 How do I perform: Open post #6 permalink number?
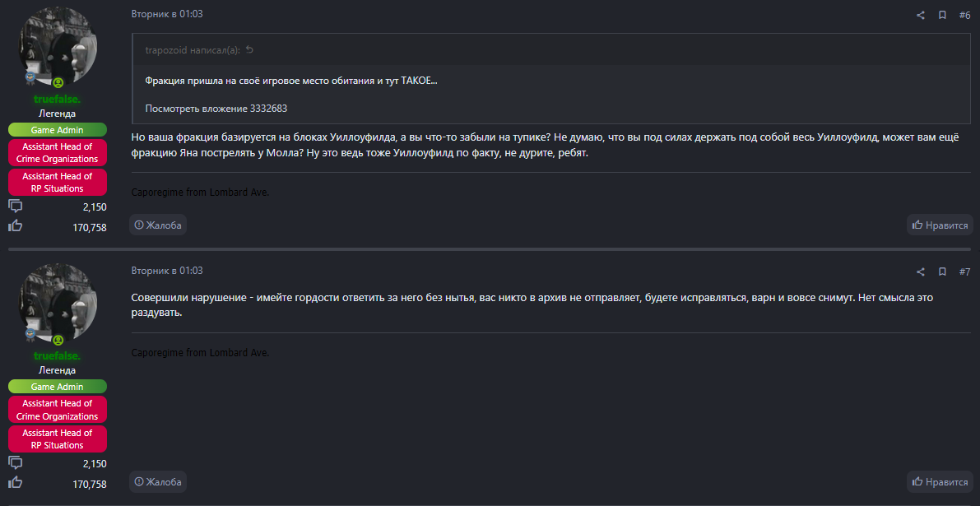point(964,15)
